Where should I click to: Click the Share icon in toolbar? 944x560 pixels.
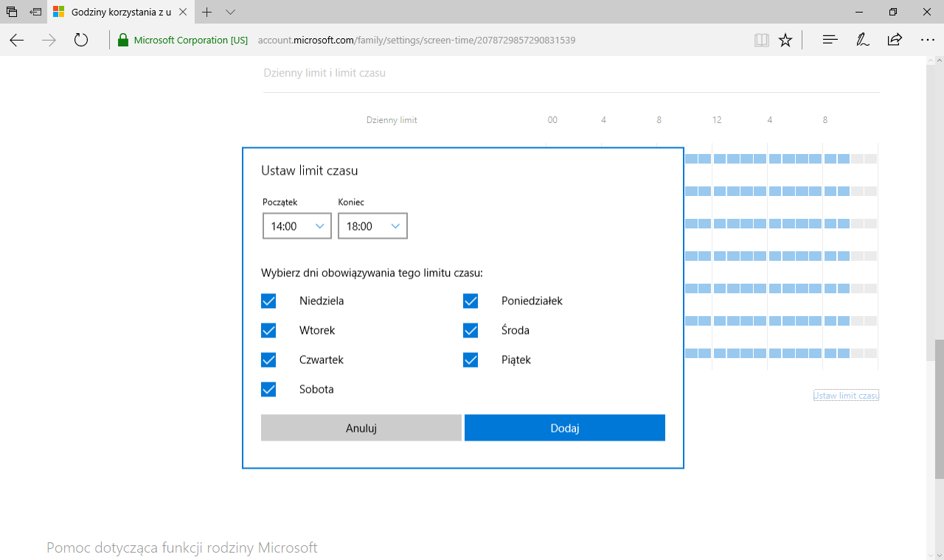coord(895,41)
